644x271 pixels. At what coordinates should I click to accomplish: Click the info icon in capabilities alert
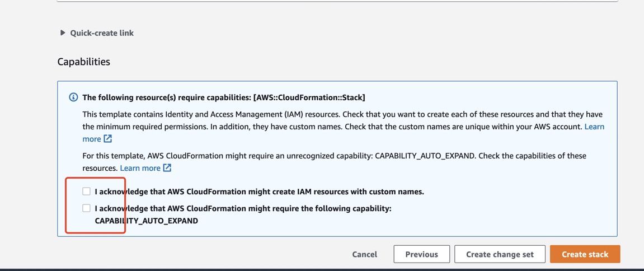(x=73, y=97)
